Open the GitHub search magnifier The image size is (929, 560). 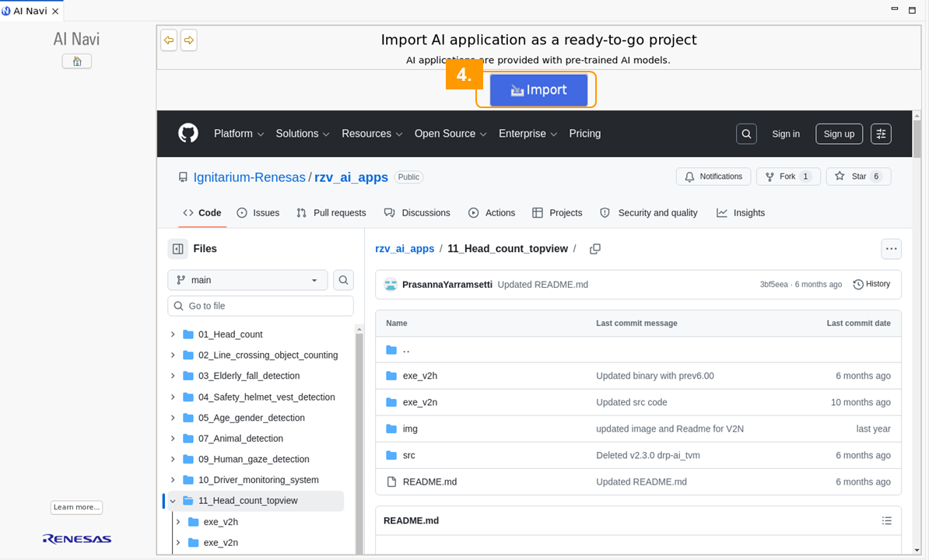point(746,134)
